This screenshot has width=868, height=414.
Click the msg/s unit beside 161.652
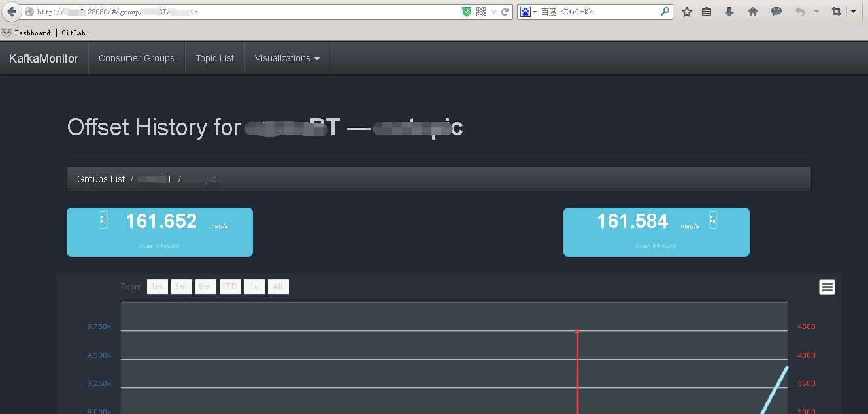219,226
